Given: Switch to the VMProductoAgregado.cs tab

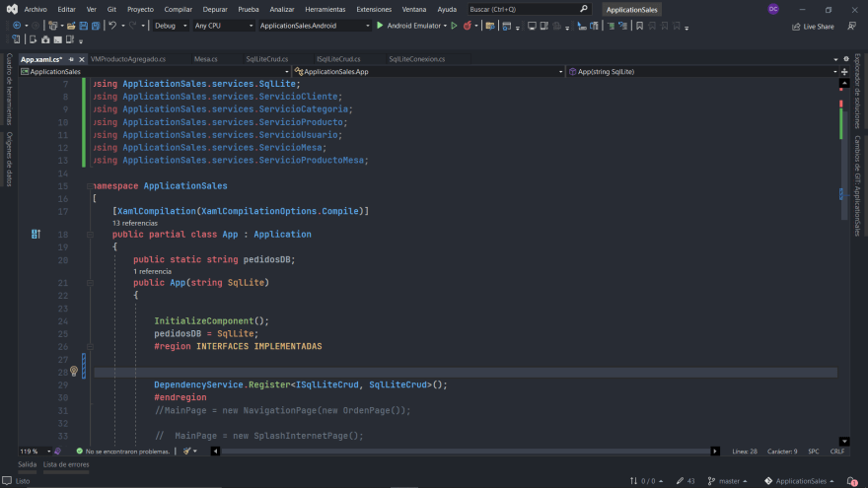Looking at the screenshot, I should (x=128, y=59).
